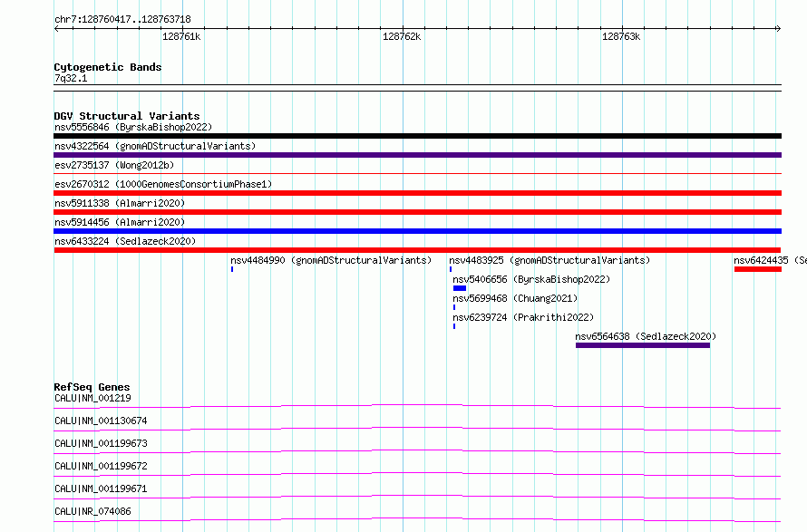807x532 pixels.
Task: Open nsv5914456 (Almarri2020) variant label
Action: (120, 222)
